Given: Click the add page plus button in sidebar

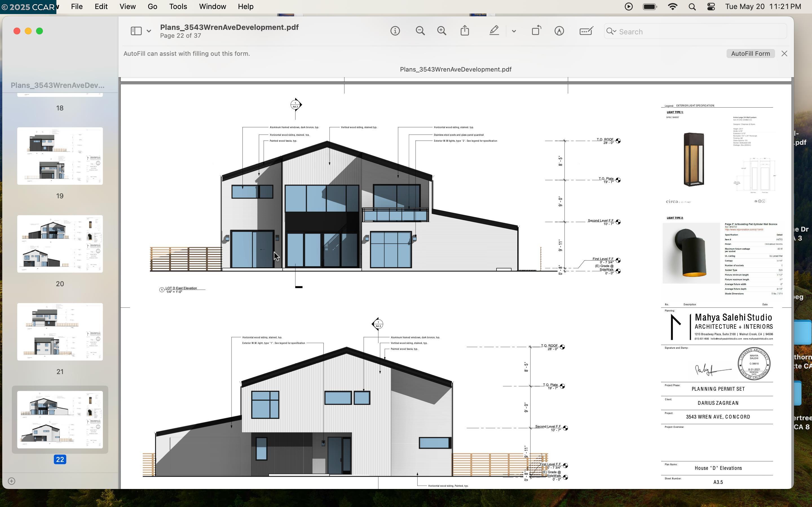Looking at the screenshot, I should 11,481.
